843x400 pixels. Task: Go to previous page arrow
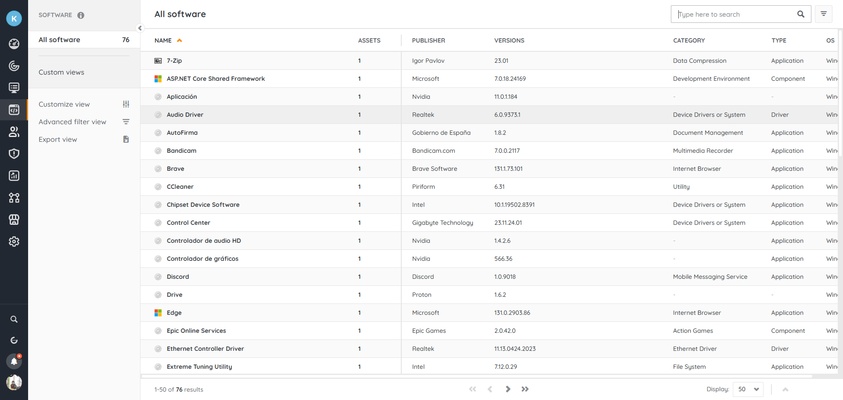[x=490, y=389]
